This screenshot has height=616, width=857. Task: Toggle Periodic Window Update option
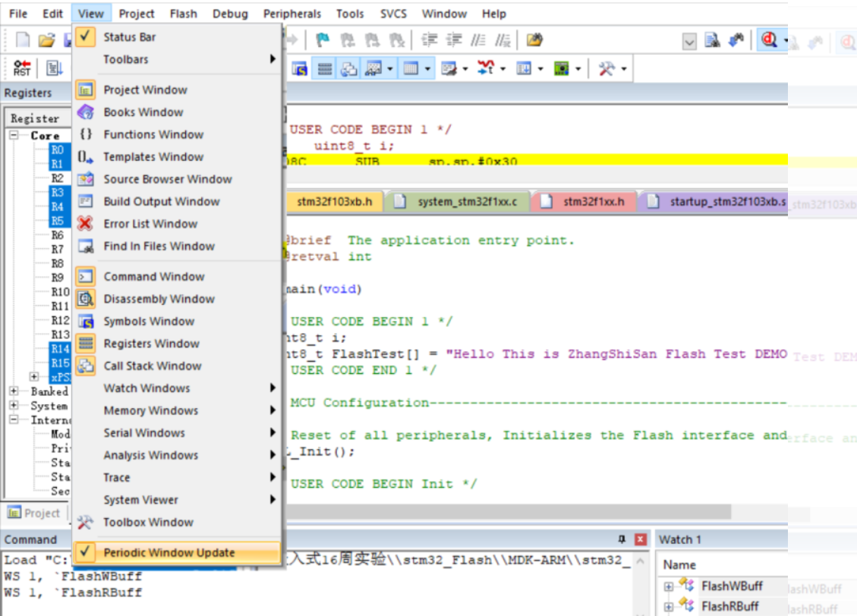click(177, 552)
